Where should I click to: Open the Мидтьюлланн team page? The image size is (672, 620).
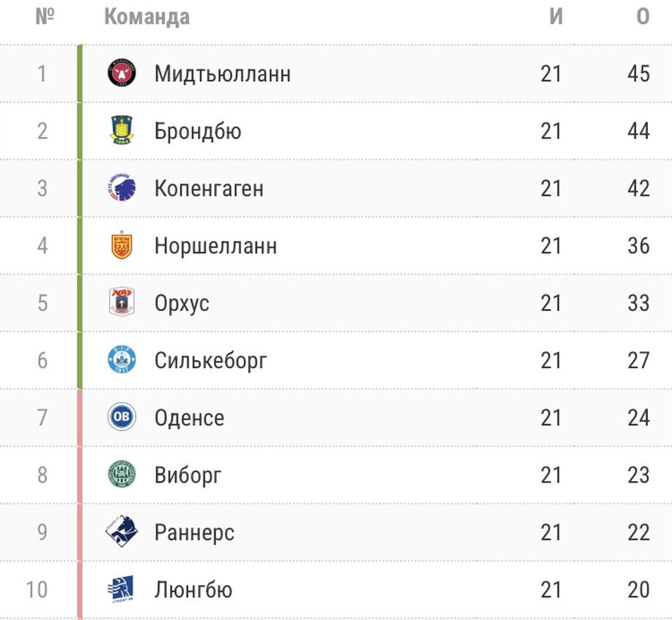click(222, 74)
